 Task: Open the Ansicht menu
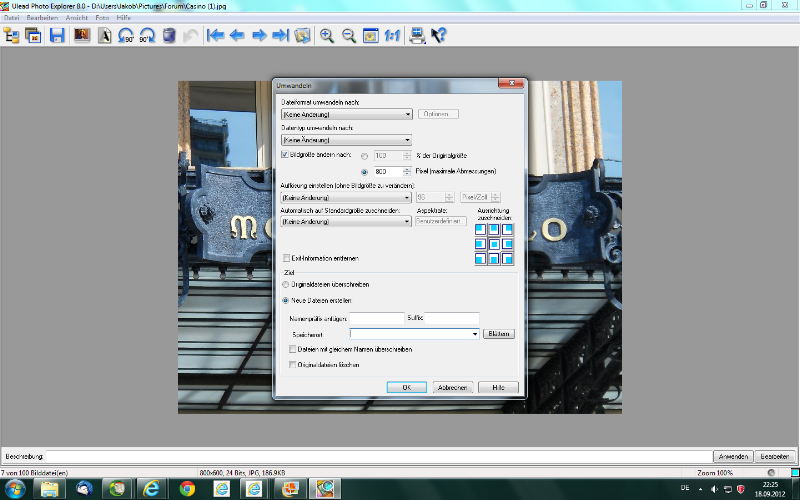76,19
